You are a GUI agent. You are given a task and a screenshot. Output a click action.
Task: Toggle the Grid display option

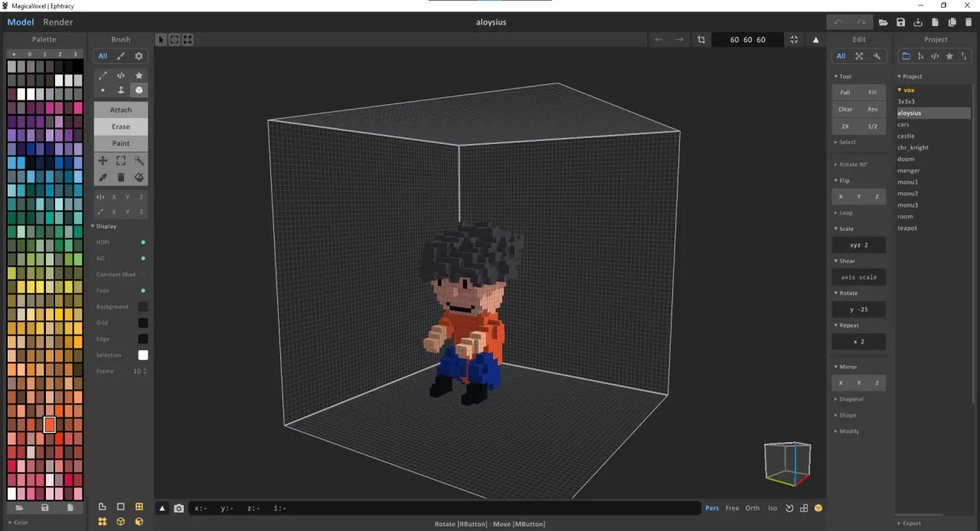click(142, 323)
